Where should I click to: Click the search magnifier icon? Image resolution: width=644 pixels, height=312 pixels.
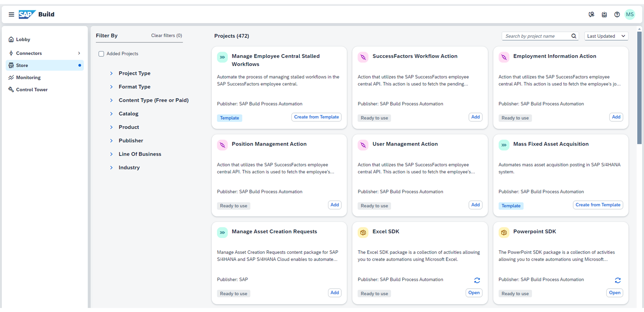click(574, 36)
